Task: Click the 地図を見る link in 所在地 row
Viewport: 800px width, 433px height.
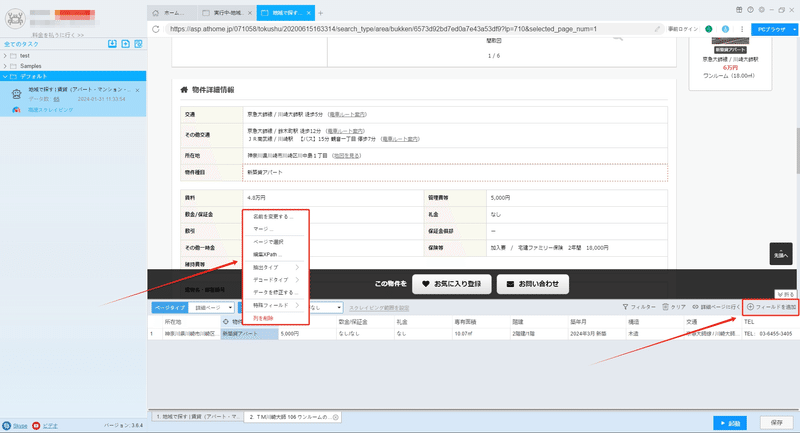Action: pyautogui.click(x=347, y=156)
